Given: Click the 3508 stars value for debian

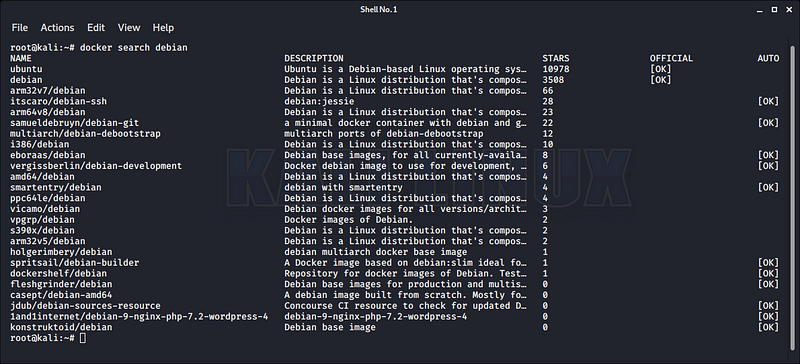Looking at the screenshot, I should tap(553, 80).
